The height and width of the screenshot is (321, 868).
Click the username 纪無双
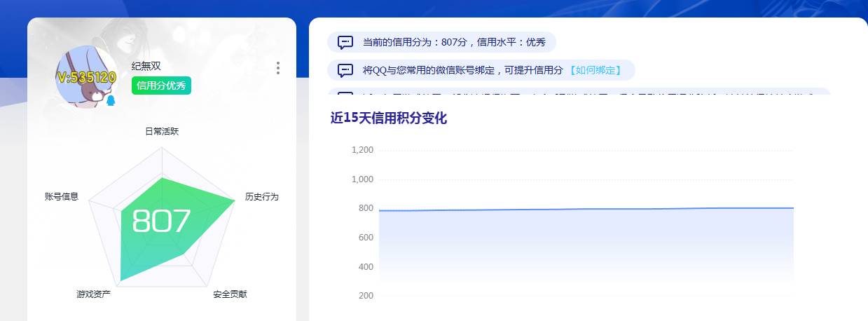click(x=146, y=66)
